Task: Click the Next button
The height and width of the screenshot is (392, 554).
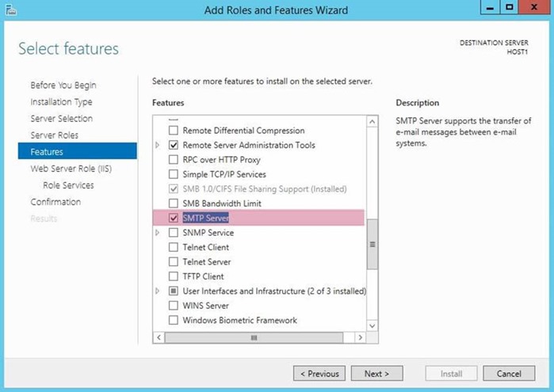Action: pos(376,373)
